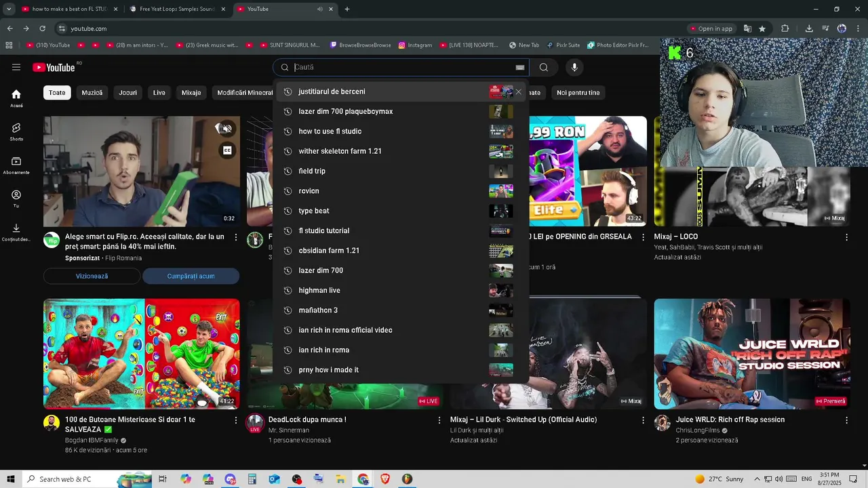Open more options for the GRSEALA opening video
Viewport: 868px width, 488px height.
(x=643, y=237)
